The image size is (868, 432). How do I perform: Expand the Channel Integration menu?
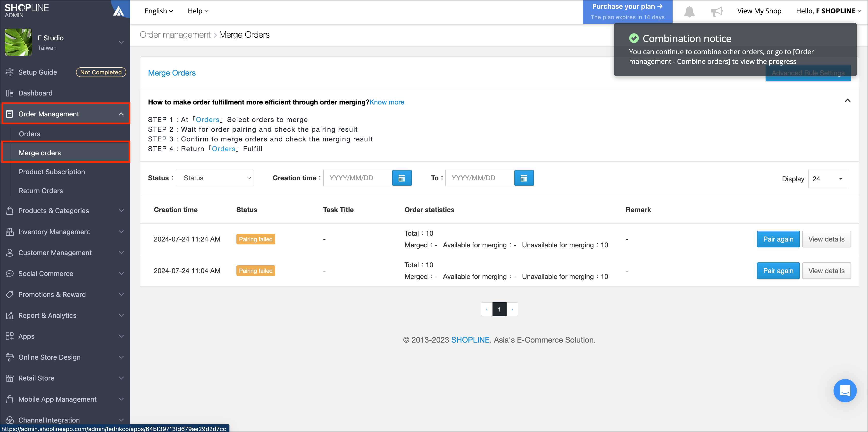click(65, 420)
